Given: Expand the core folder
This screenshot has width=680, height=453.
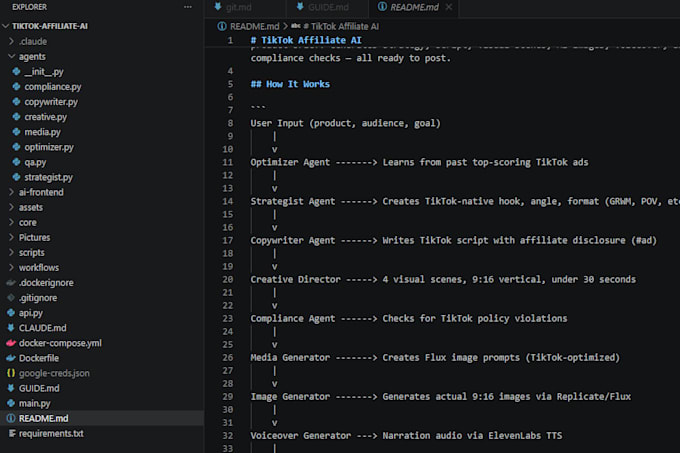Looking at the screenshot, I should 12,222.
